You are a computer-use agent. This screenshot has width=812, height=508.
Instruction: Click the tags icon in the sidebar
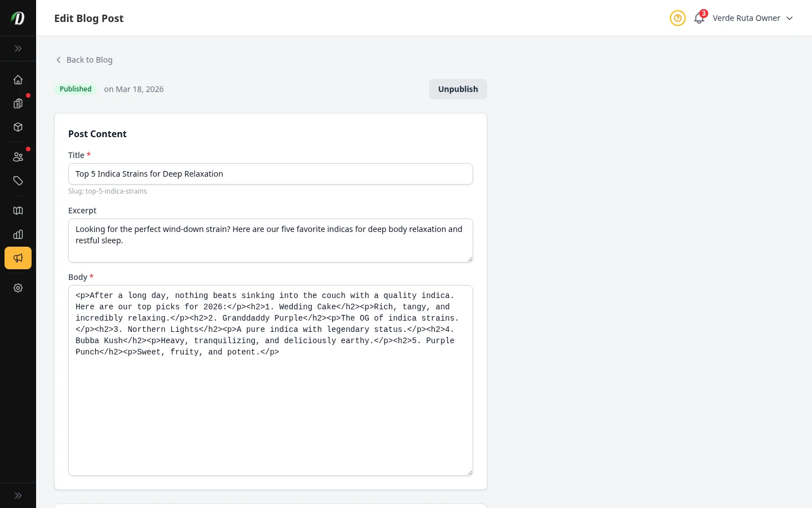[18, 181]
